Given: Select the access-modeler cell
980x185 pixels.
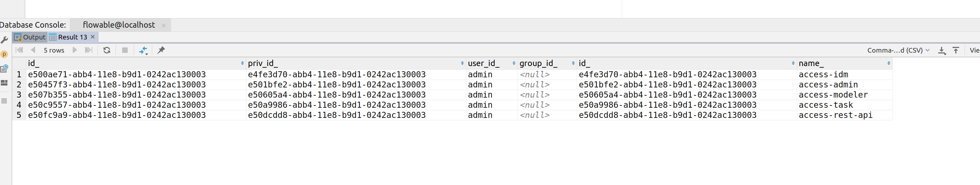Looking at the screenshot, I should tap(833, 95).
